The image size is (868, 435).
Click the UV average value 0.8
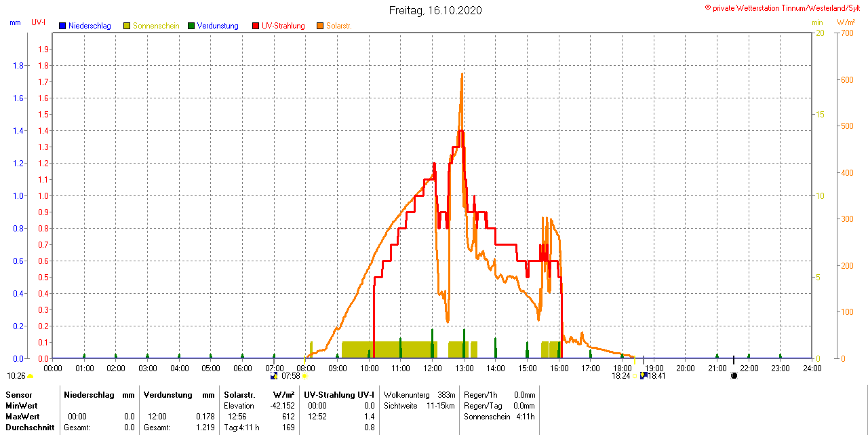click(370, 428)
